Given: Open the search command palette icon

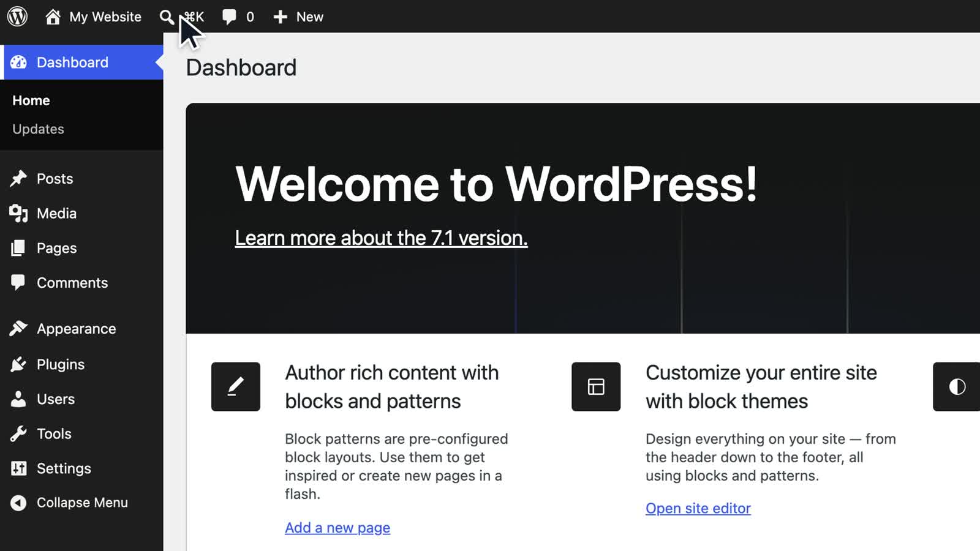Looking at the screenshot, I should coord(167,17).
